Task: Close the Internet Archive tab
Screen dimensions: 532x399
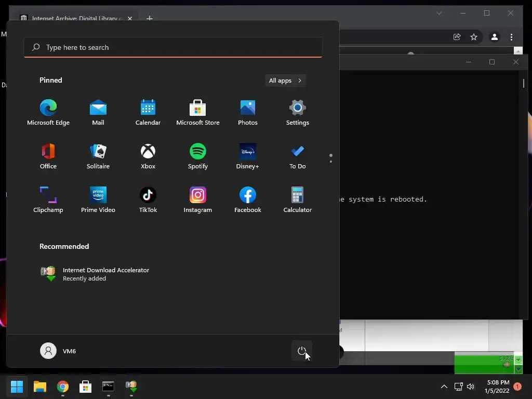Action: [x=129, y=18]
